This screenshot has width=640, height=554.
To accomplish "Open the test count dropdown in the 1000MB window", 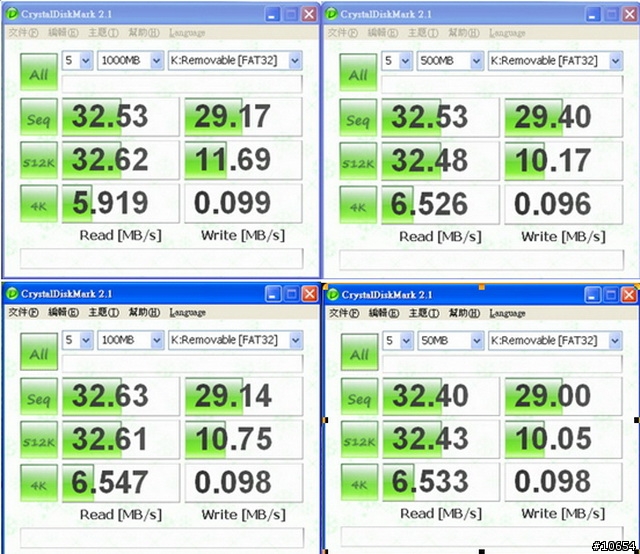I will (x=78, y=60).
